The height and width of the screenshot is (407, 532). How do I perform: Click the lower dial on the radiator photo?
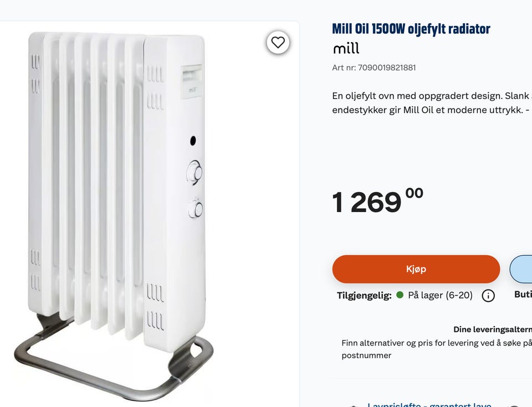pos(196,209)
